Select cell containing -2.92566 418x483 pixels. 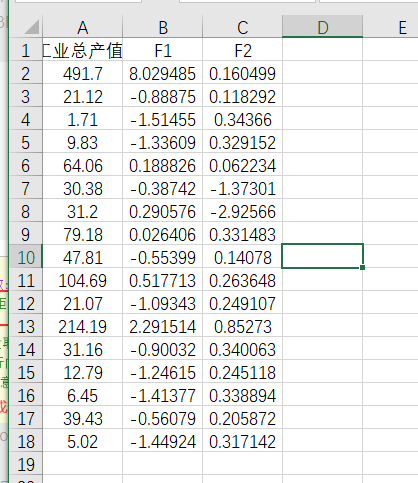243,211
